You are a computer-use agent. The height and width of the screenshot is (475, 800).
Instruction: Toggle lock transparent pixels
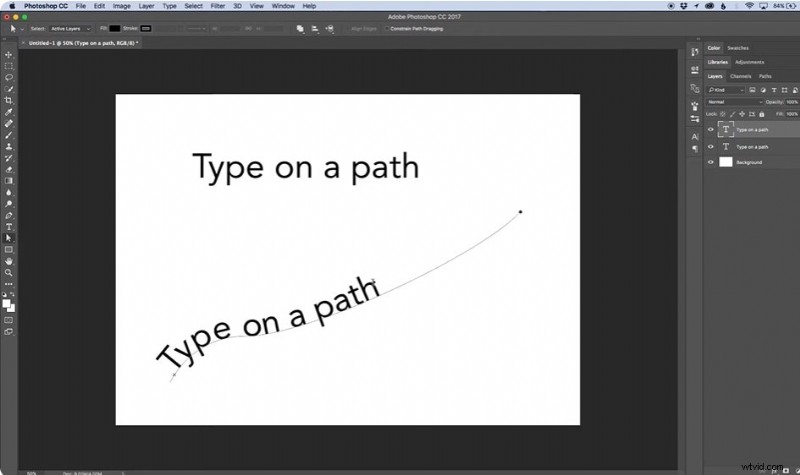coord(722,114)
